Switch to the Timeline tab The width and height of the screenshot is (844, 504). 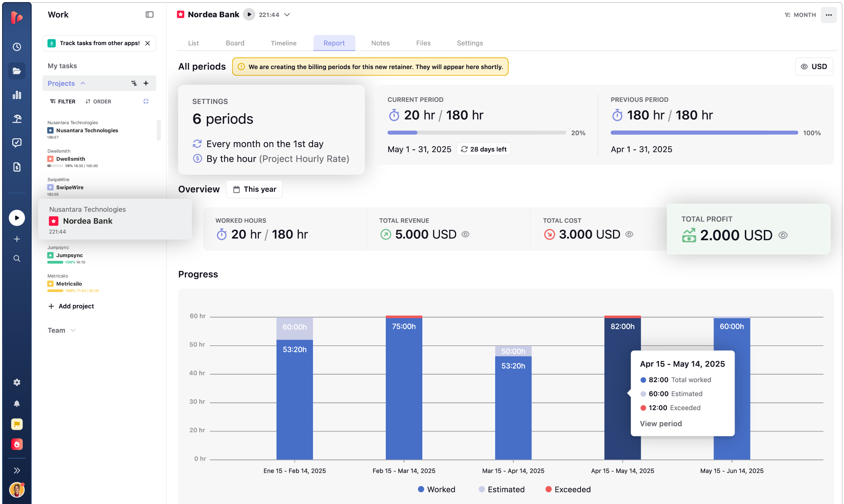283,43
